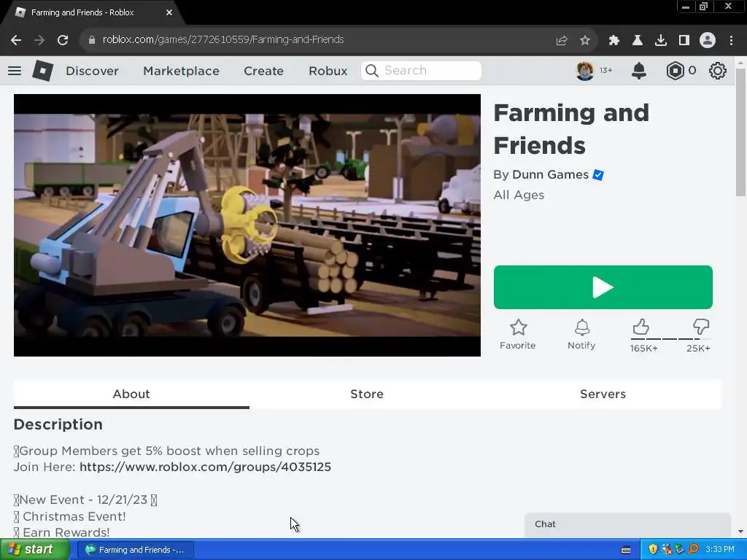747x560 pixels.
Task: Open the Robux menu item
Action: pyautogui.click(x=328, y=71)
